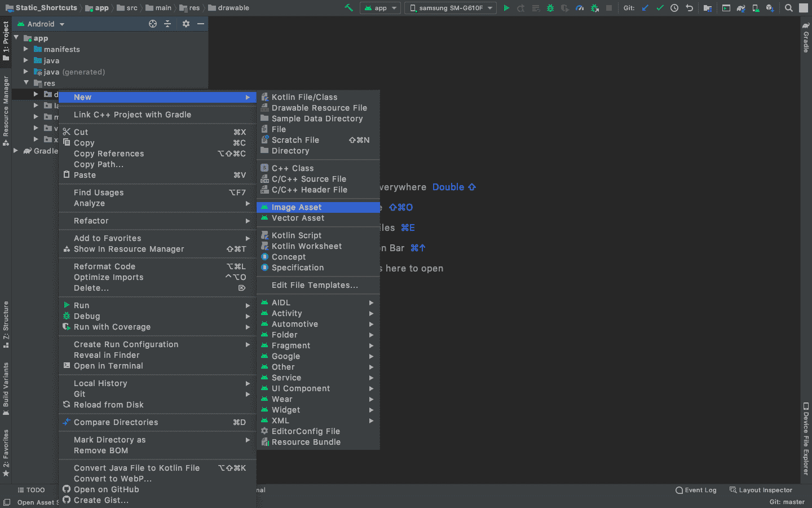The image size is (812, 508).
Task: Click the Make Project hammer icon
Action: tap(348, 8)
